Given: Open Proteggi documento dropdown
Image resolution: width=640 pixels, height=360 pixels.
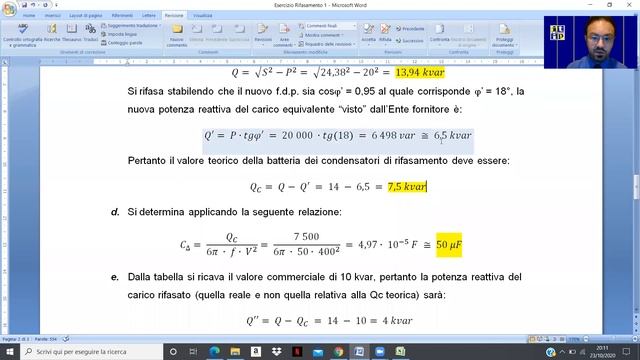Looking at the screenshot, I should (x=504, y=35).
